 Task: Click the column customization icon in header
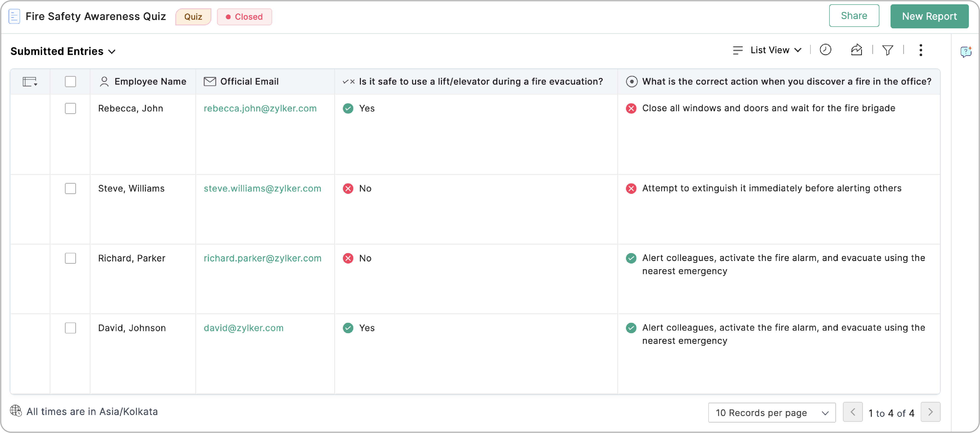point(30,81)
